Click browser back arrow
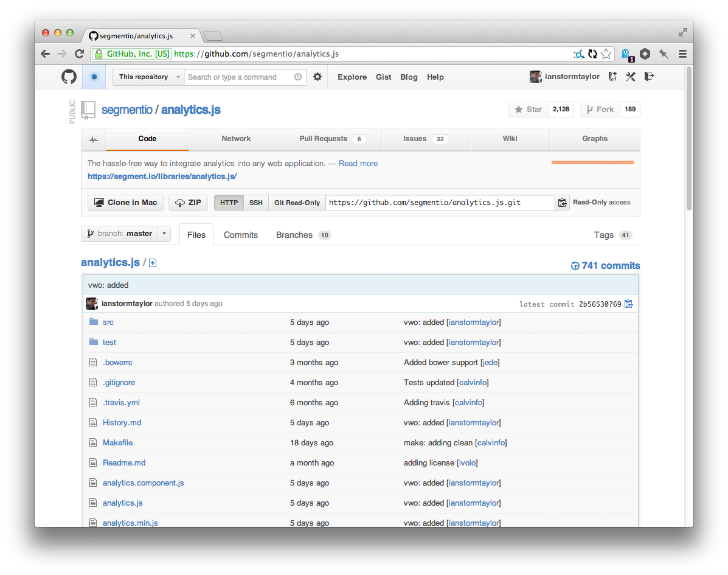The height and width of the screenshot is (575, 728). click(x=45, y=54)
